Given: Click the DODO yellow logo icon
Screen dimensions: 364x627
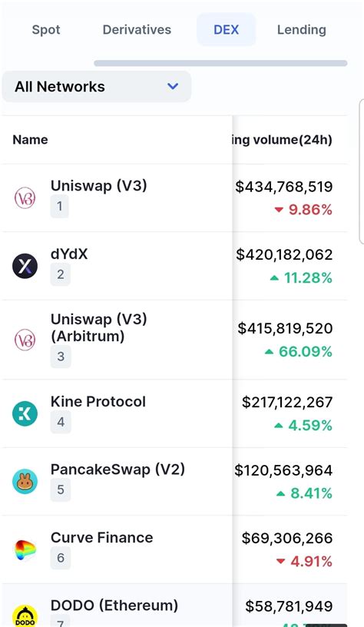Looking at the screenshot, I should coord(25,615).
